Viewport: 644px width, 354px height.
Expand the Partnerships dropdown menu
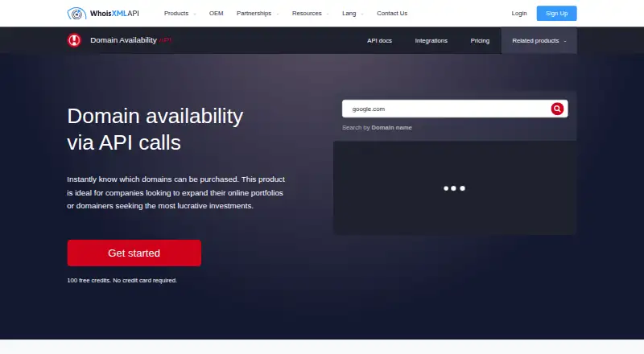click(x=258, y=14)
